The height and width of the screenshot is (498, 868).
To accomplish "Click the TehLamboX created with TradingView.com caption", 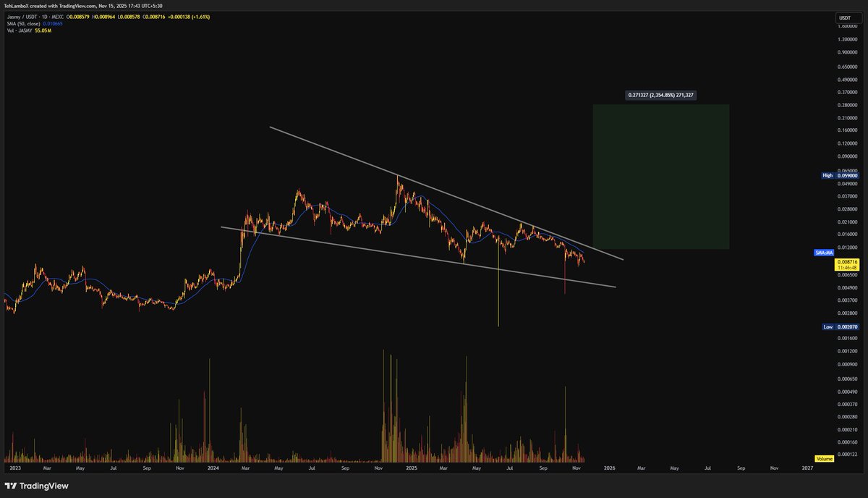I will (x=82, y=6).
